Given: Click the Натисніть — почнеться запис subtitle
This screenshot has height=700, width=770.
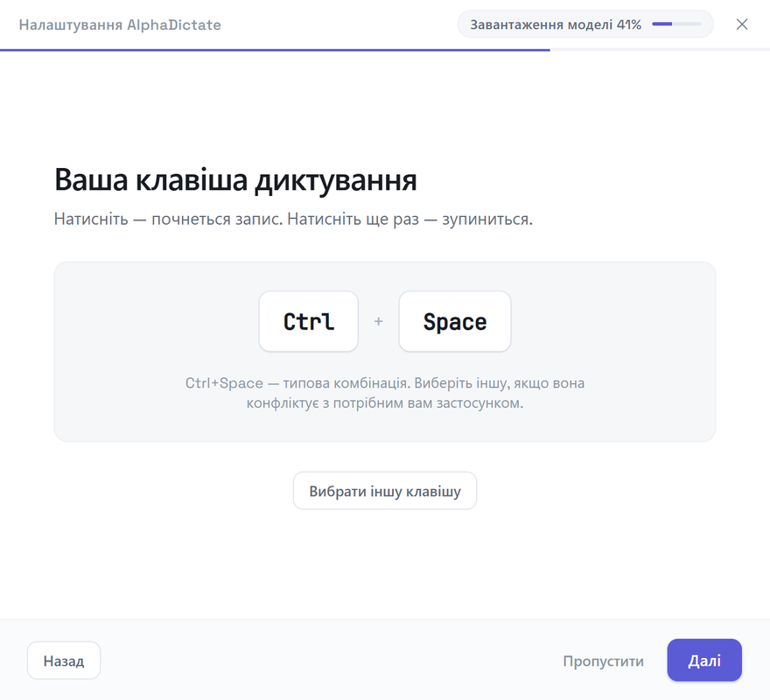Looking at the screenshot, I should click(293, 219).
